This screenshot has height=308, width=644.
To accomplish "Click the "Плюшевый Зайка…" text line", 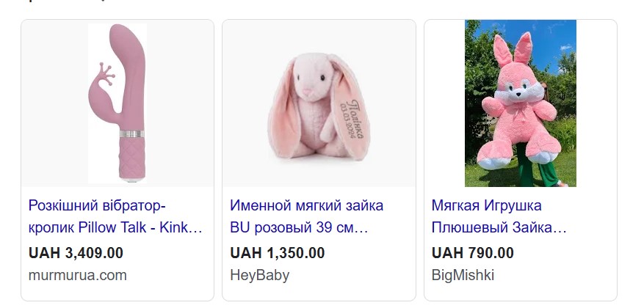I will click(499, 227).
